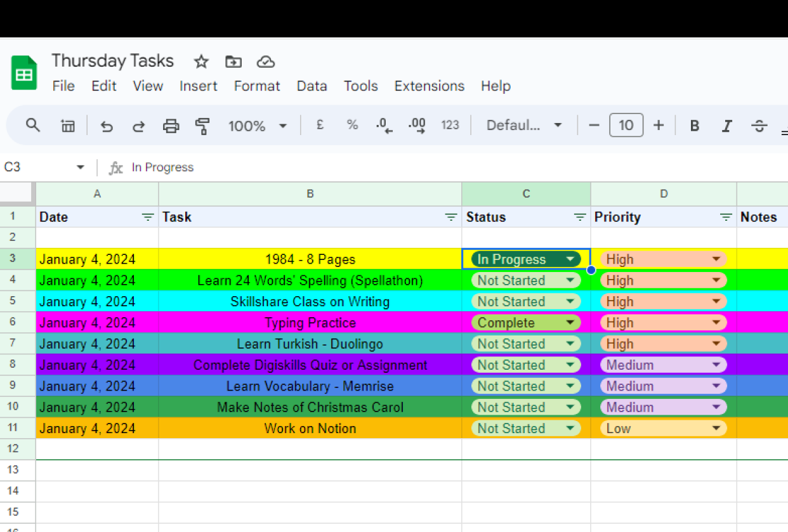Print the spreadsheet via printer icon

tap(171, 126)
